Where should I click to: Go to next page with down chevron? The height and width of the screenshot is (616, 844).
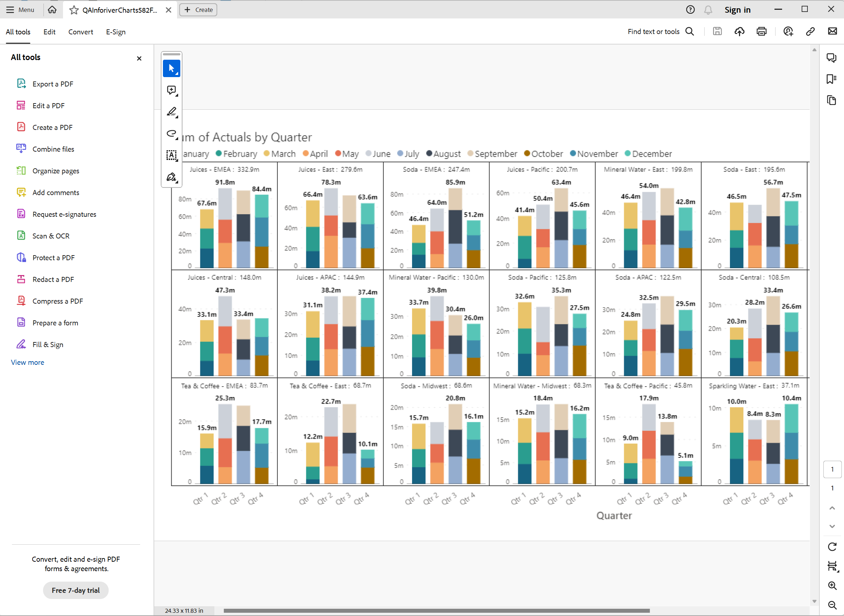coord(832,526)
